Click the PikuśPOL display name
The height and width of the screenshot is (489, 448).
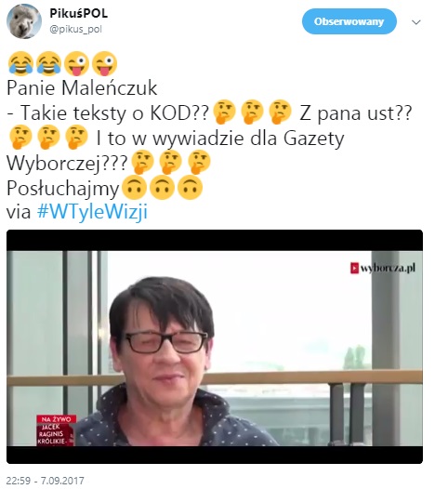[79, 13]
